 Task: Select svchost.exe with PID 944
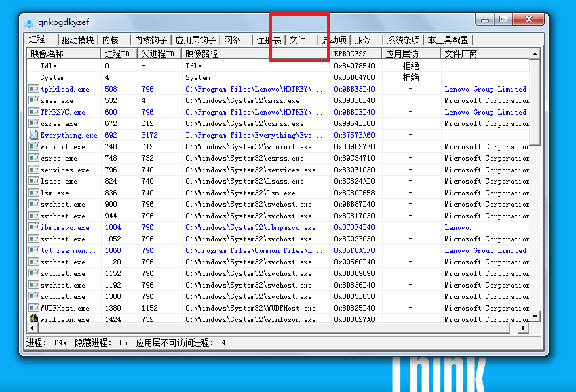(278, 216)
